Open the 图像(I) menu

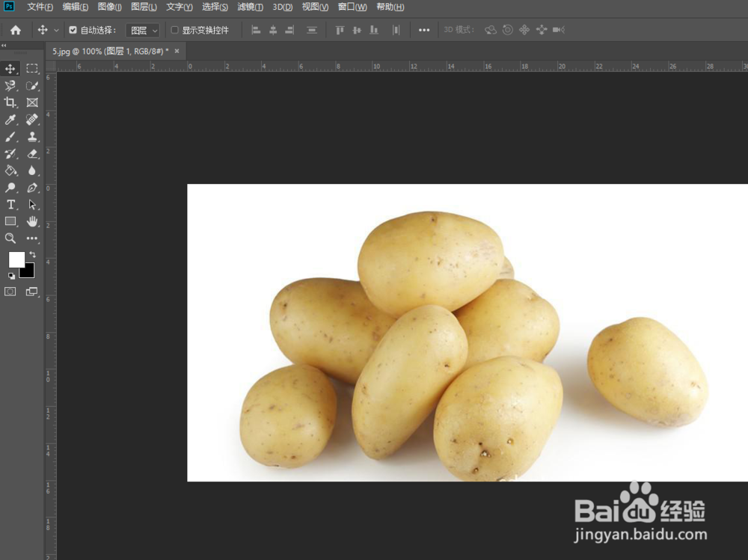pyautogui.click(x=110, y=7)
